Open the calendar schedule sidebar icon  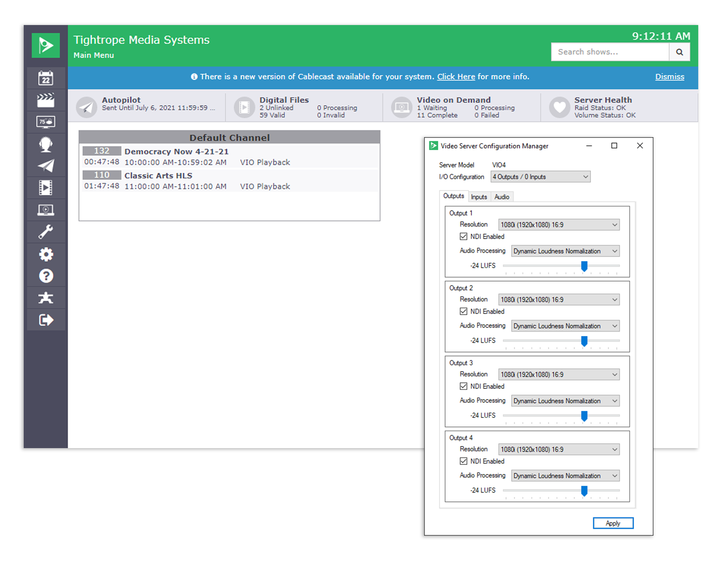pyautogui.click(x=46, y=78)
